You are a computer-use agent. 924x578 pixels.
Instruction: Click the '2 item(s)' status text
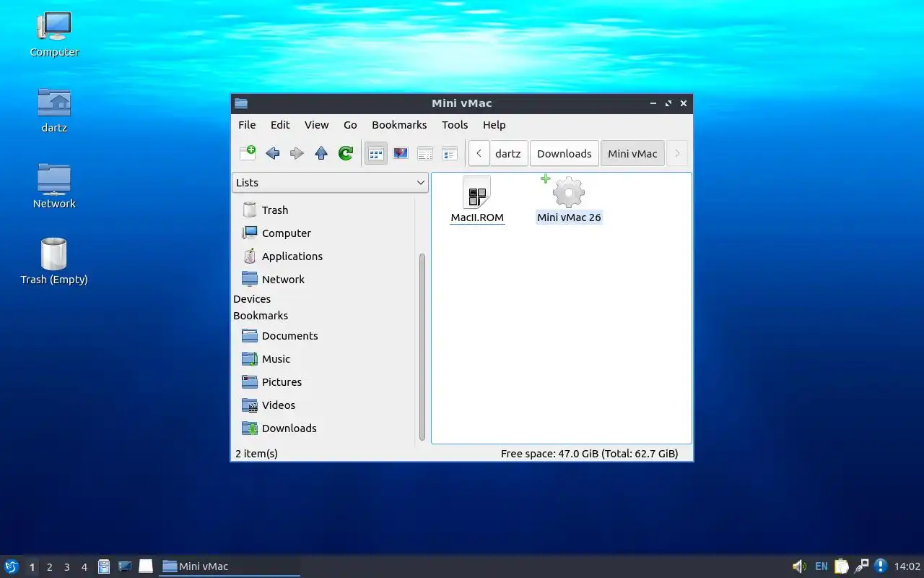tap(256, 454)
